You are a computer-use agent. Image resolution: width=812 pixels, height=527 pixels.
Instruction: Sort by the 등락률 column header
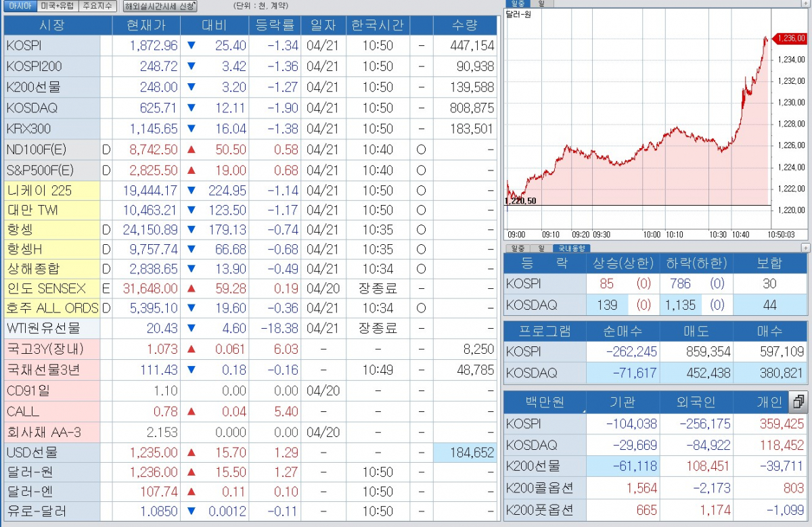(x=275, y=26)
